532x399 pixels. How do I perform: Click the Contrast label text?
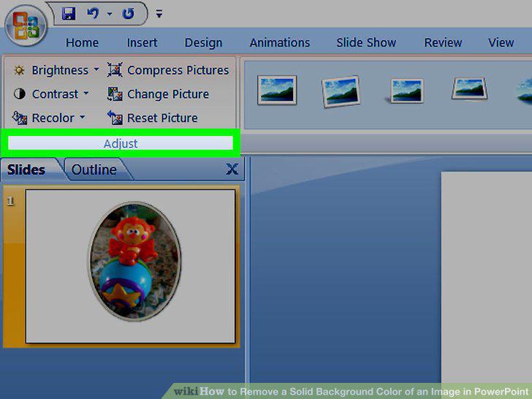pos(55,94)
